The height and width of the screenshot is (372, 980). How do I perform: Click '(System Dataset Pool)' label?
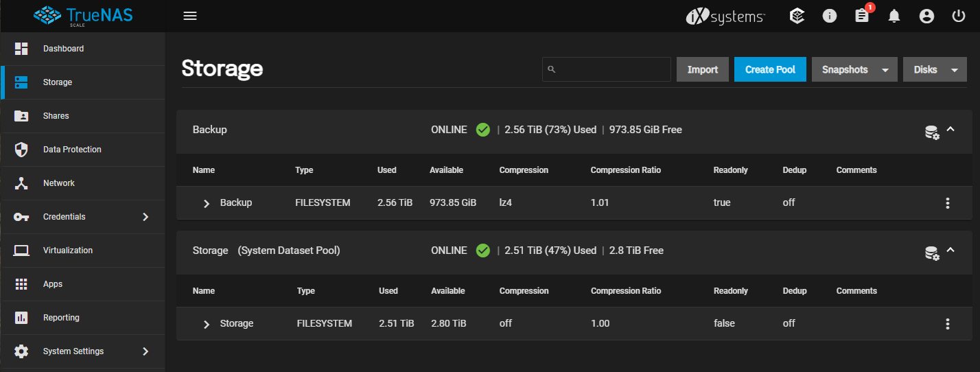point(289,251)
